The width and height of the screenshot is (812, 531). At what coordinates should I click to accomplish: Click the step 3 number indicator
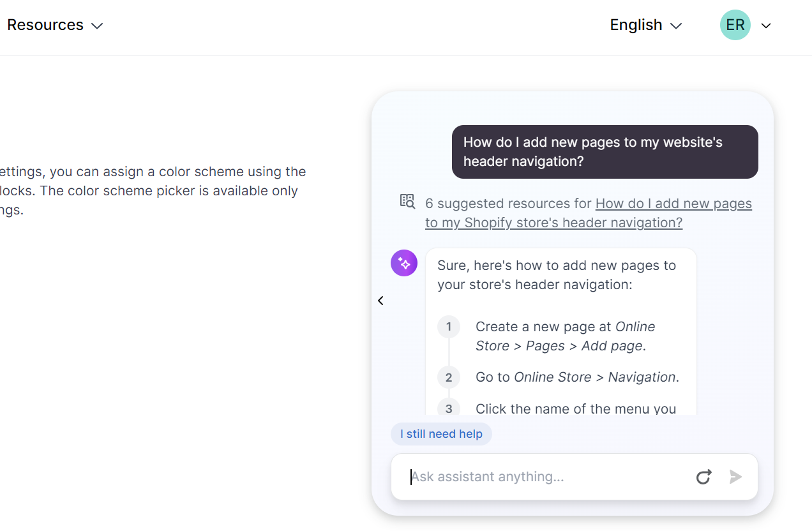point(449,408)
